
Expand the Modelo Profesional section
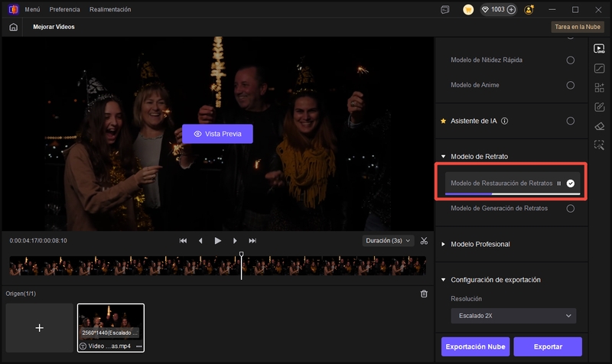[x=480, y=244]
